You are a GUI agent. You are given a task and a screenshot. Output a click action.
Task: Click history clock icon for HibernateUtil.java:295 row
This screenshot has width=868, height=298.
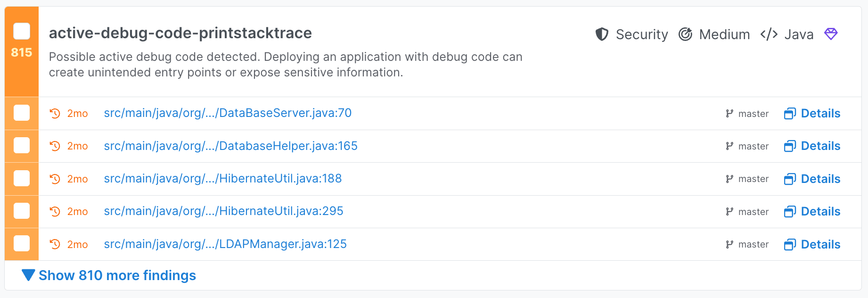click(55, 212)
